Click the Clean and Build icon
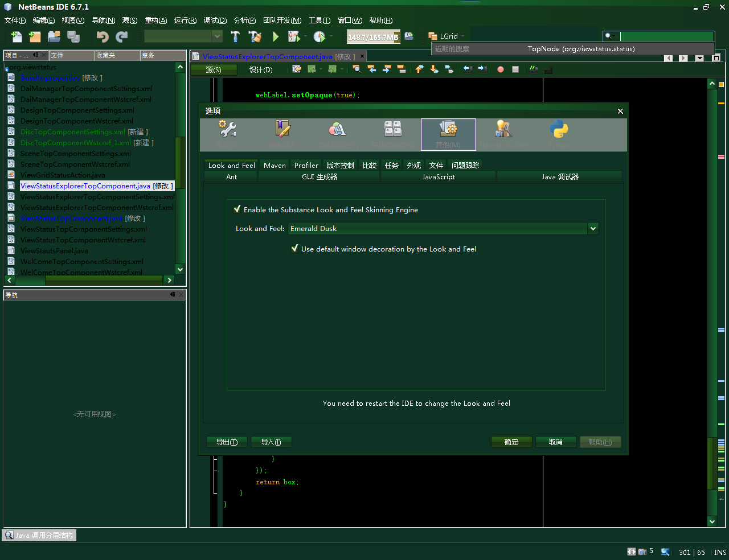Screen dimensions: 729x560 [x=255, y=37]
